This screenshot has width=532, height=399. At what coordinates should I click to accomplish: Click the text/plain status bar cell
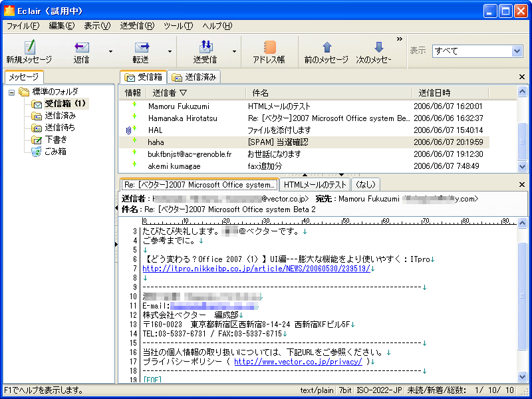coord(317,390)
